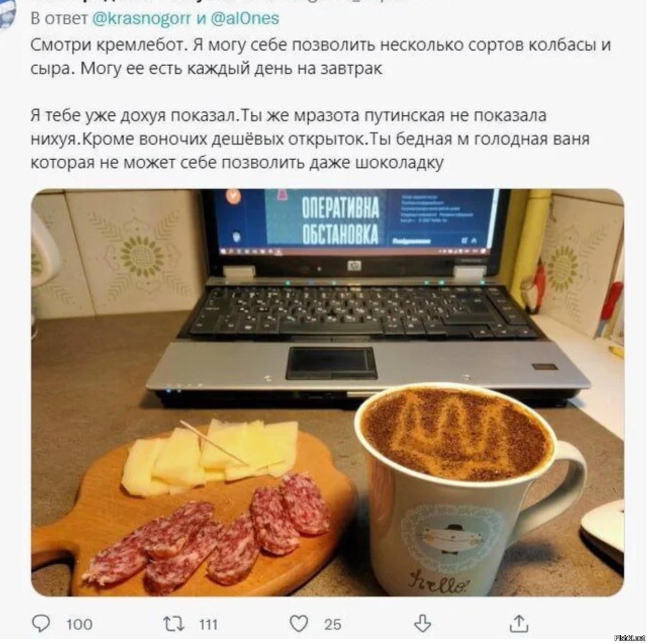
Task: Open the attached breakfast photo
Action: click(328, 393)
